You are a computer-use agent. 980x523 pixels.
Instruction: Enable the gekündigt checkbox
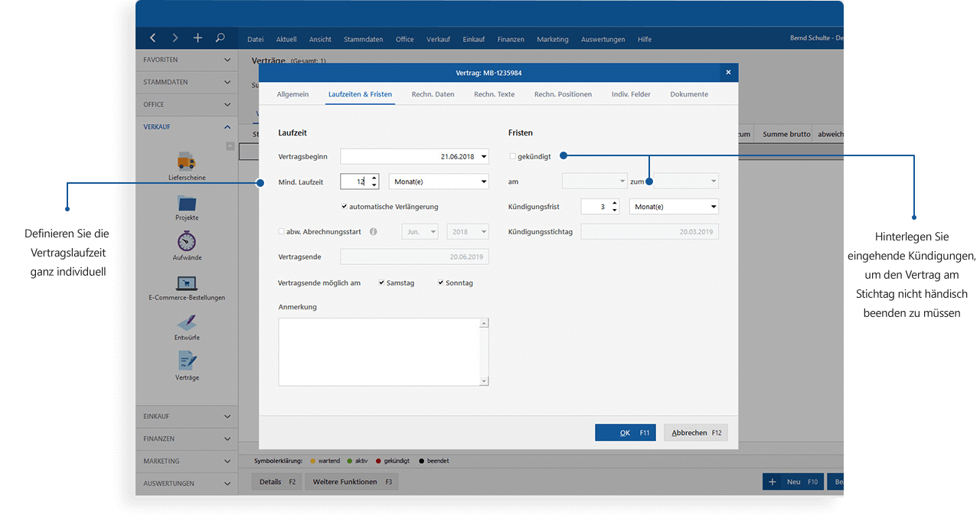(513, 156)
